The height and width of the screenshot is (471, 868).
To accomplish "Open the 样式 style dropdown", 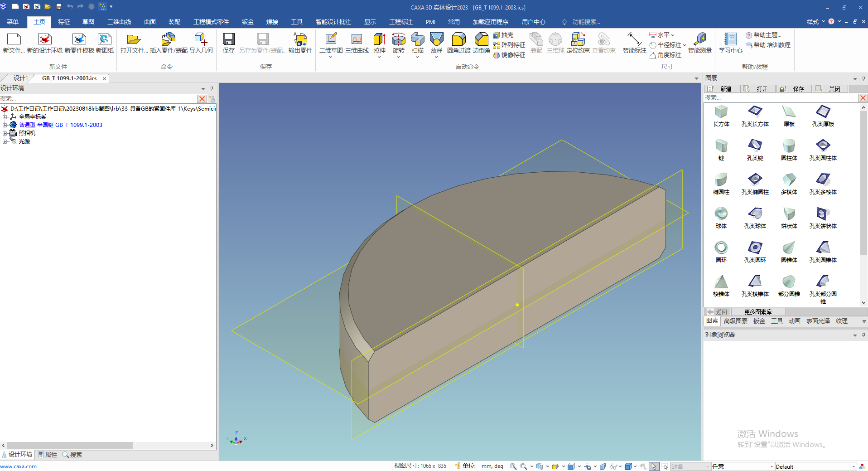I will click(815, 22).
